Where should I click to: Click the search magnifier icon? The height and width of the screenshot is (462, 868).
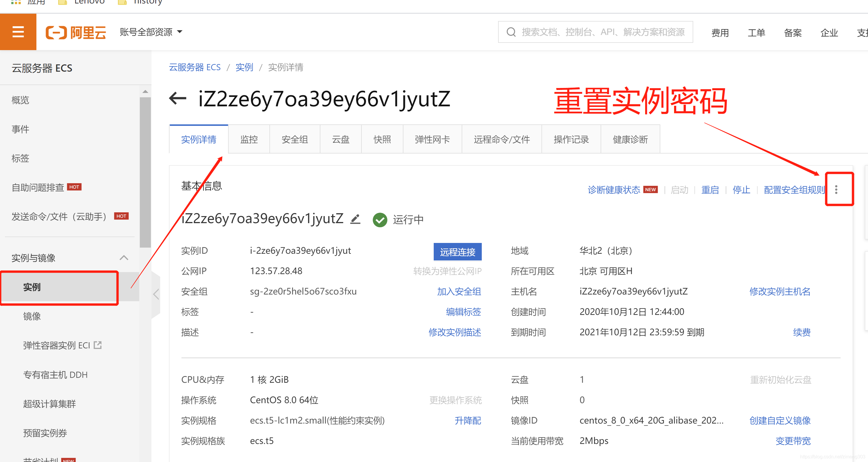coord(511,32)
